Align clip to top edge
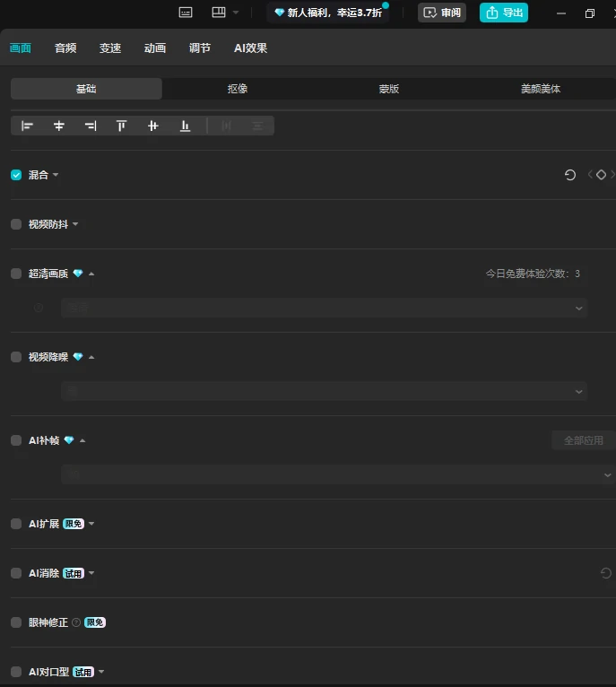Viewport: 616px width, 687px height. pyautogui.click(x=121, y=126)
